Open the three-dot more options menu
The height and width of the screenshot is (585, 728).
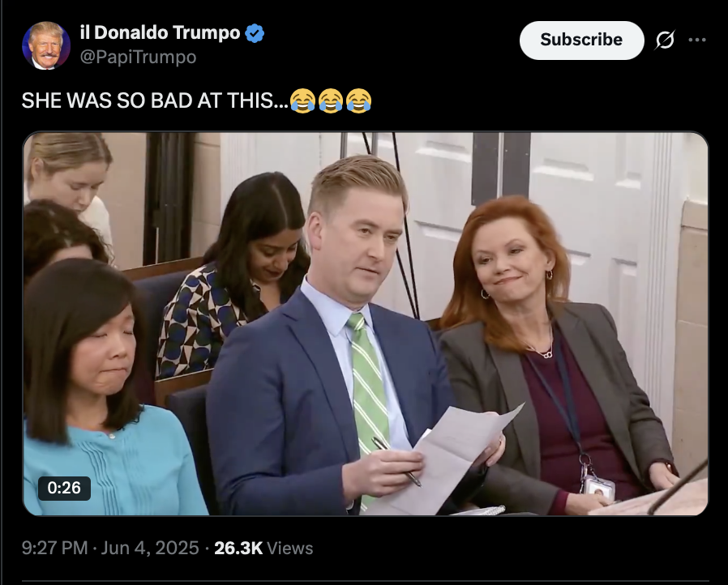(697, 41)
